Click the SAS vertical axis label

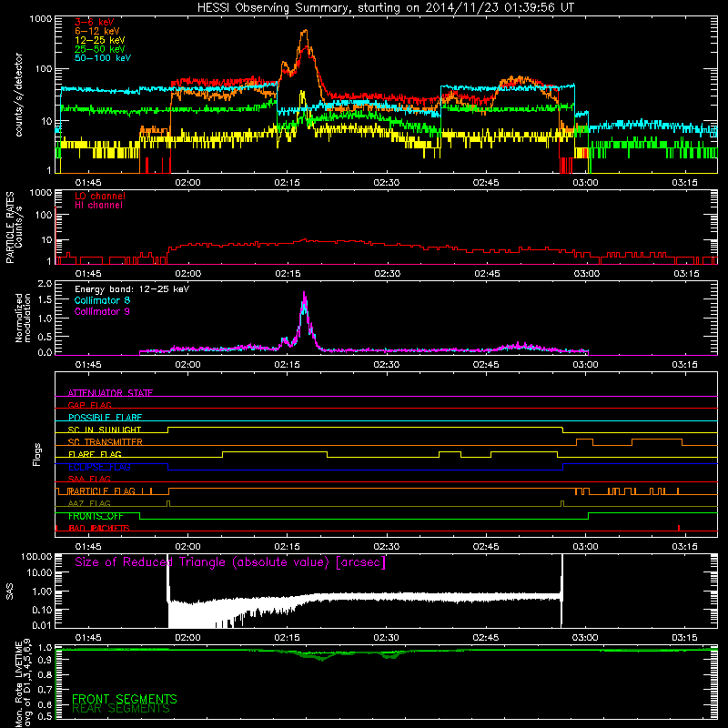point(10,591)
